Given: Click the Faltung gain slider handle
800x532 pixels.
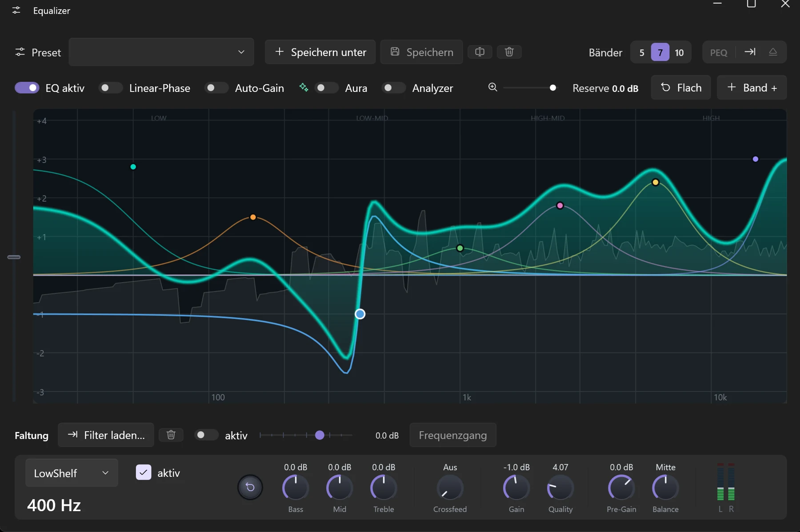Looking at the screenshot, I should tap(320, 435).
